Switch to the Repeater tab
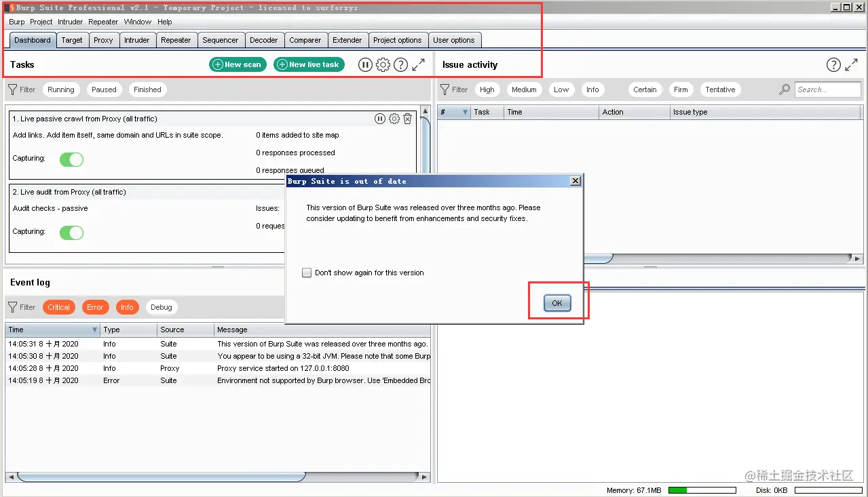 pos(176,39)
